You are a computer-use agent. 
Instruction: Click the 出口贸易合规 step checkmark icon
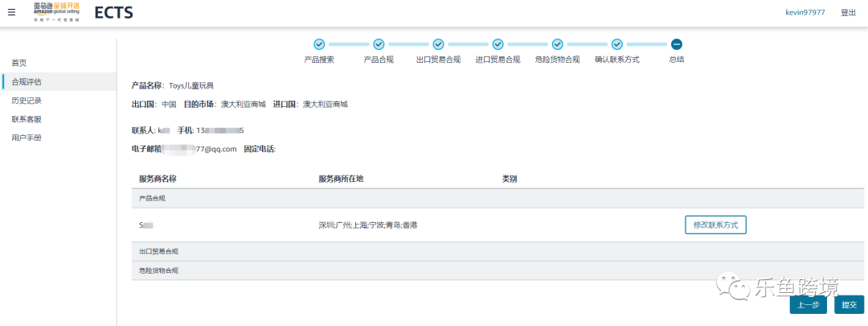(438, 44)
